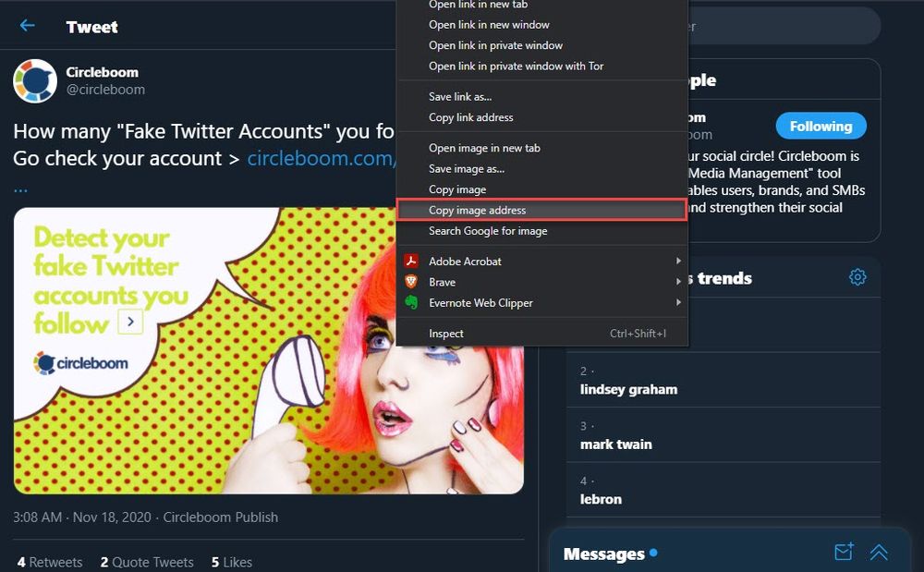Image resolution: width=924 pixels, height=572 pixels.
Task: Click Circleboom's profile avatar
Action: pyautogui.click(x=34, y=80)
